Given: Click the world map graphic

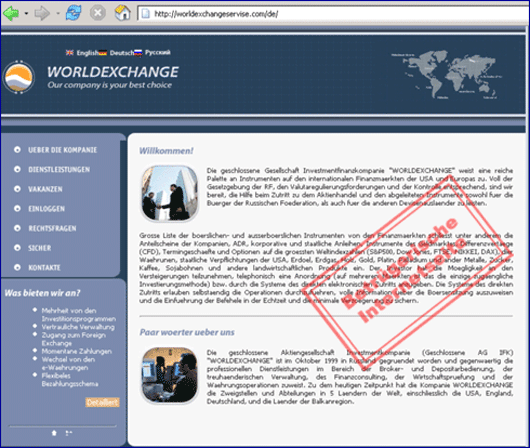Looking at the screenshot, I should tap(447, 75).
